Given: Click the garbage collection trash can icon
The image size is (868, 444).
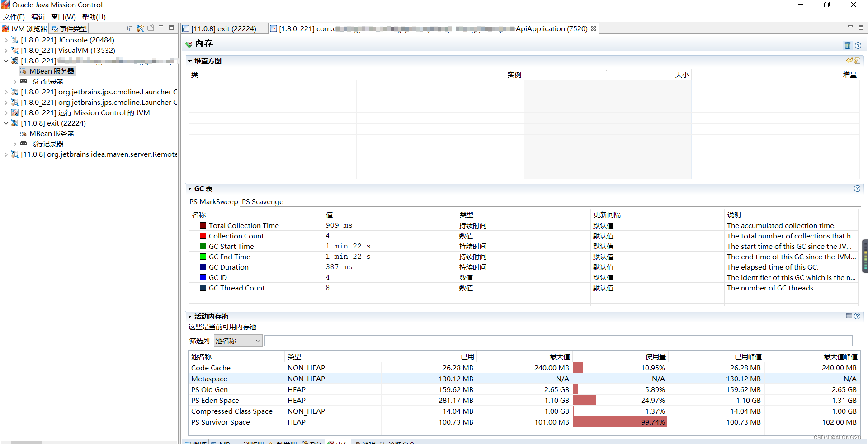Looking at the screenshot, I should coord(847,45).
